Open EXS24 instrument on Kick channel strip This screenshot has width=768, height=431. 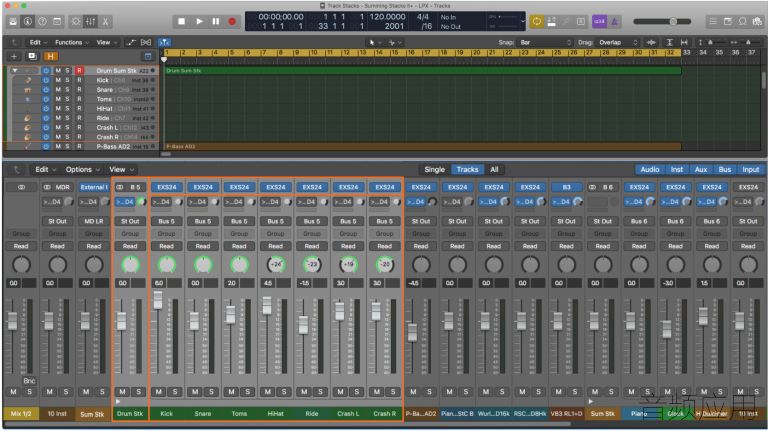(x=167, y=187)
